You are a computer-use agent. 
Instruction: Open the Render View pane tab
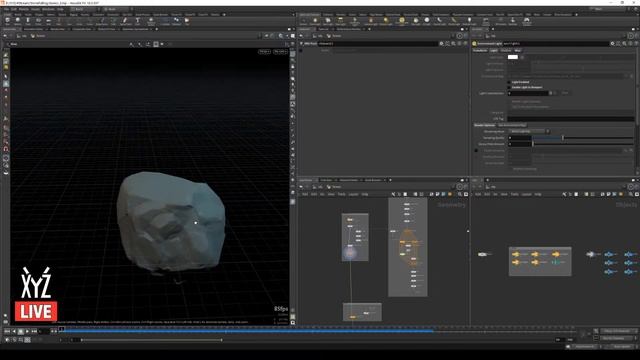click(x=57, y=29)
